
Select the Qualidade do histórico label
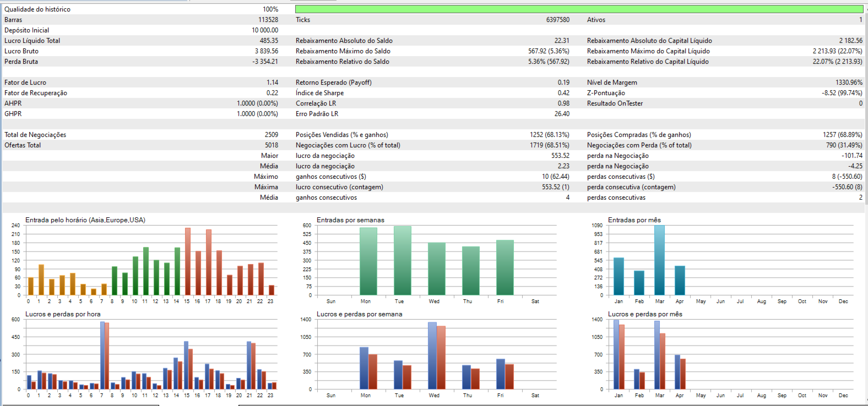[37, 9]
